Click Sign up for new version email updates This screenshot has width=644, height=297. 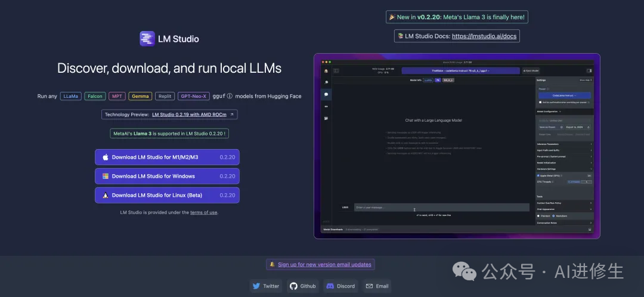(x=324, y=265)
